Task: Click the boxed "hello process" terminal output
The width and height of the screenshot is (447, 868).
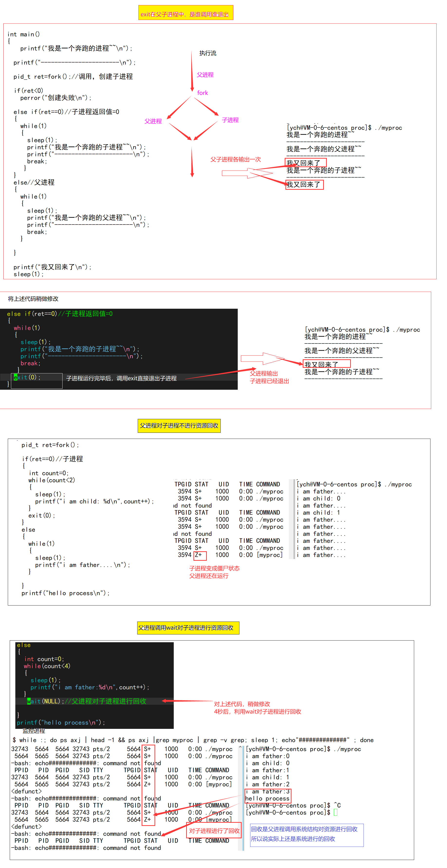Action: click(267, 799)
